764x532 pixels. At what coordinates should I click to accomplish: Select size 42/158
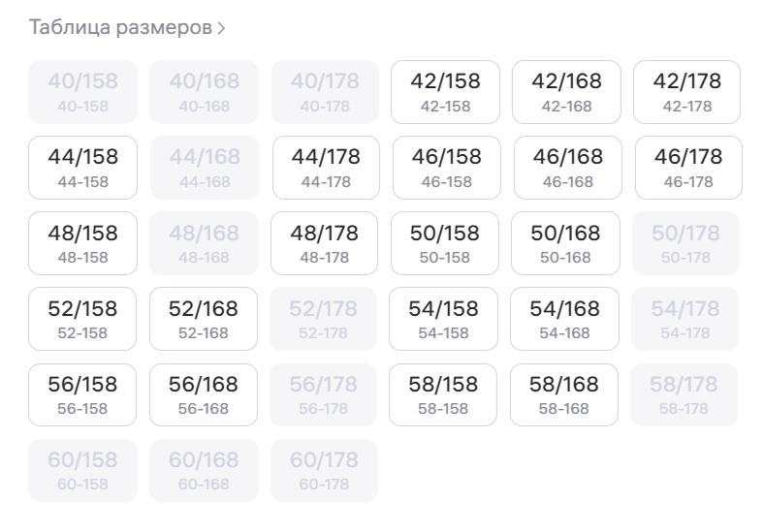coord(445,92)
